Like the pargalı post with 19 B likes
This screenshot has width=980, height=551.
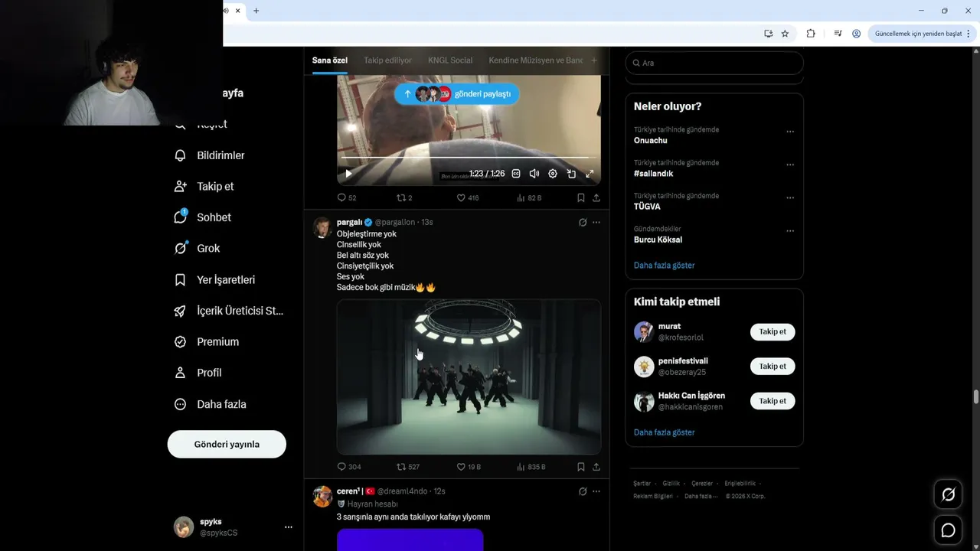click(469, 467)
